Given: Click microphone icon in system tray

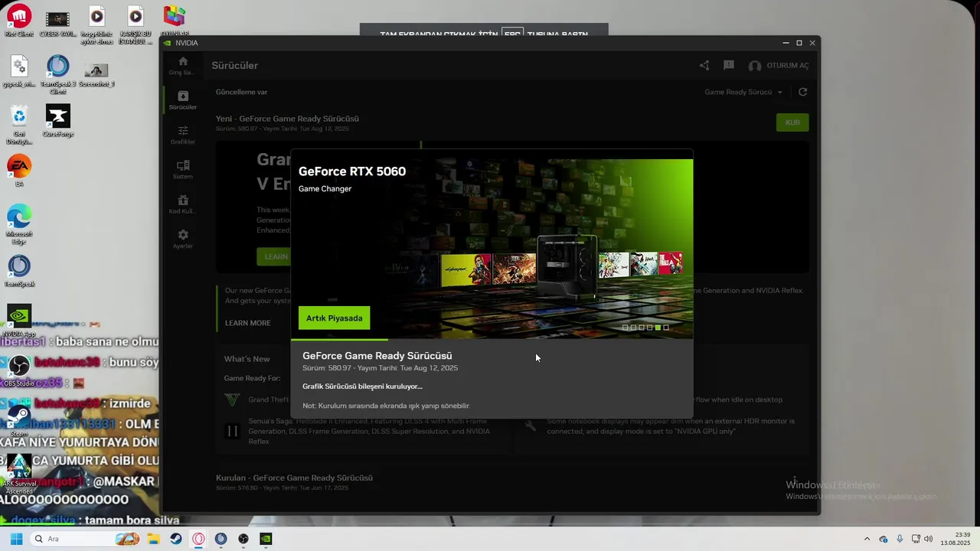Looking at the screenshot, I should point(900,539).
